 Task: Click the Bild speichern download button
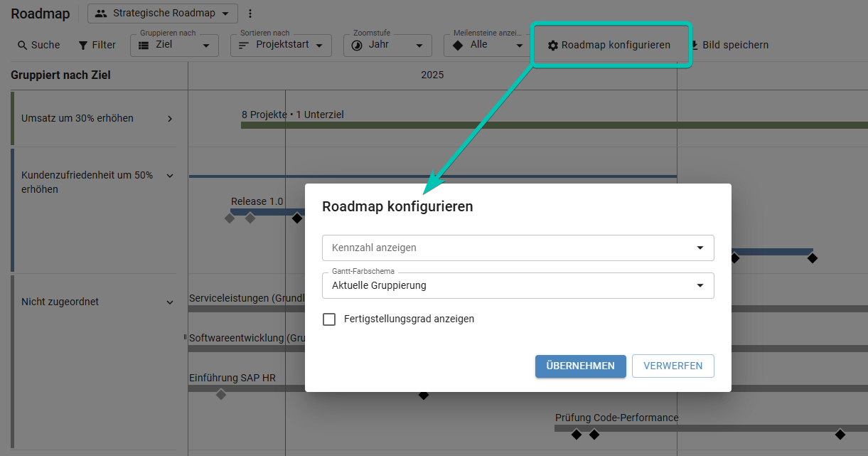coord(729,45)
